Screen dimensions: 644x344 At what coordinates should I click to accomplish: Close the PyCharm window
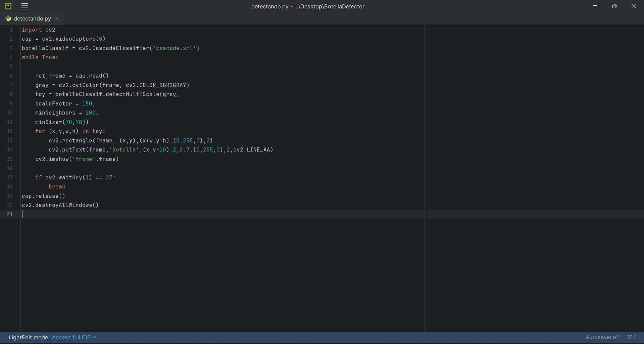(x=634, y=6)
